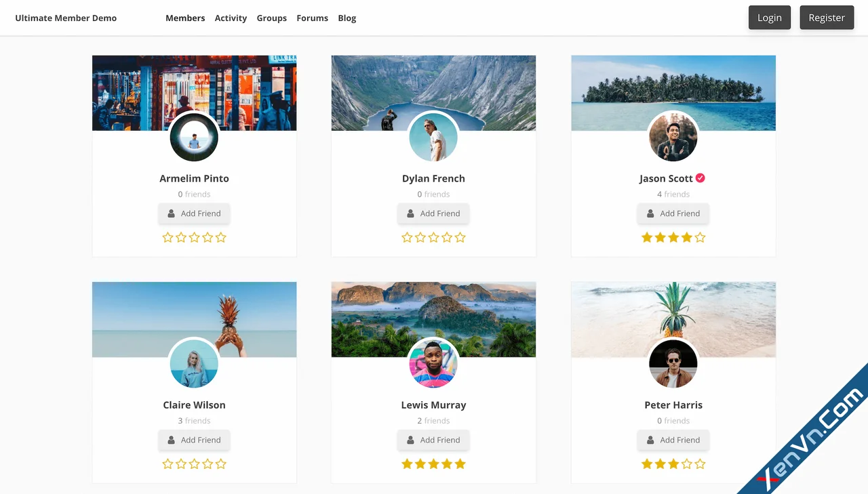Open the Forums section
Screen dimensions: 868x494
tap(312, 18)
